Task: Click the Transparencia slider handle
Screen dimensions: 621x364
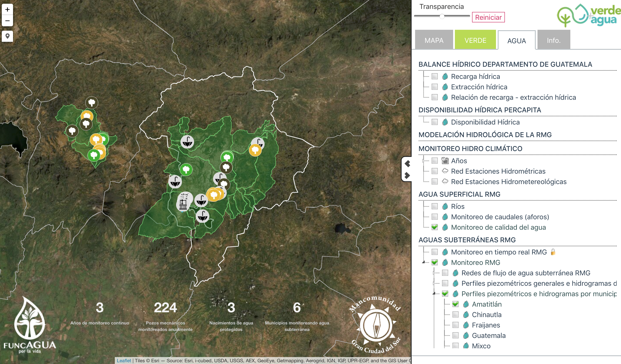Action: click(442, 17)
